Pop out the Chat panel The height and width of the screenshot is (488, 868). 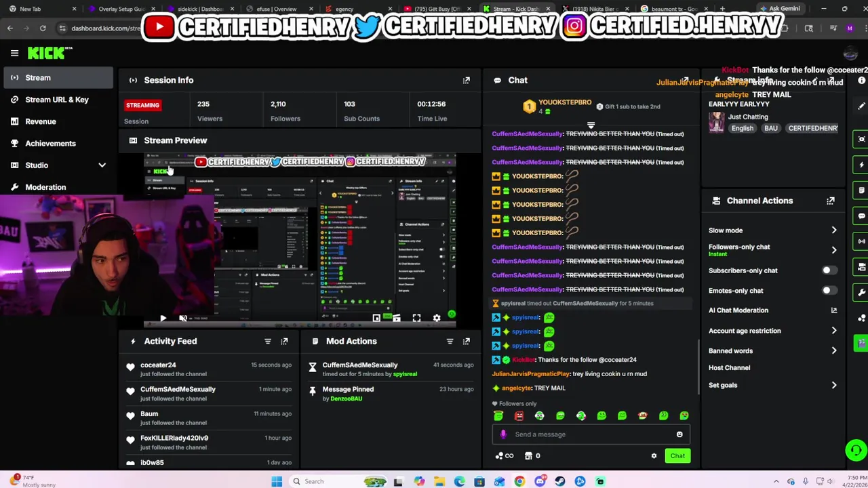(x=686, y=80)
